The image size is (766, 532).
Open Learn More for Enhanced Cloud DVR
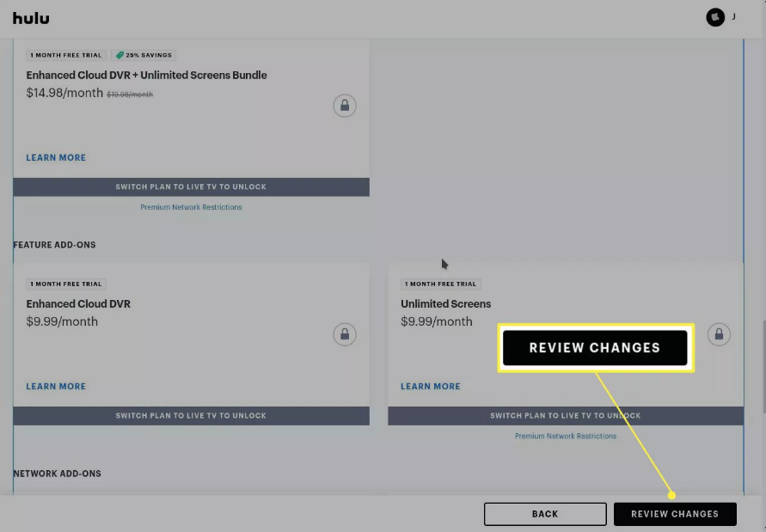tap(56, 386)
